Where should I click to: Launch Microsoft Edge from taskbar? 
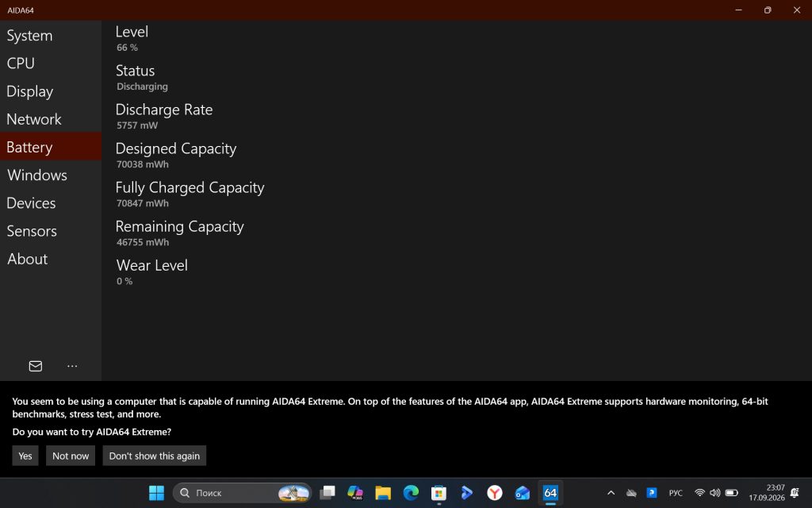click(412, 492)
